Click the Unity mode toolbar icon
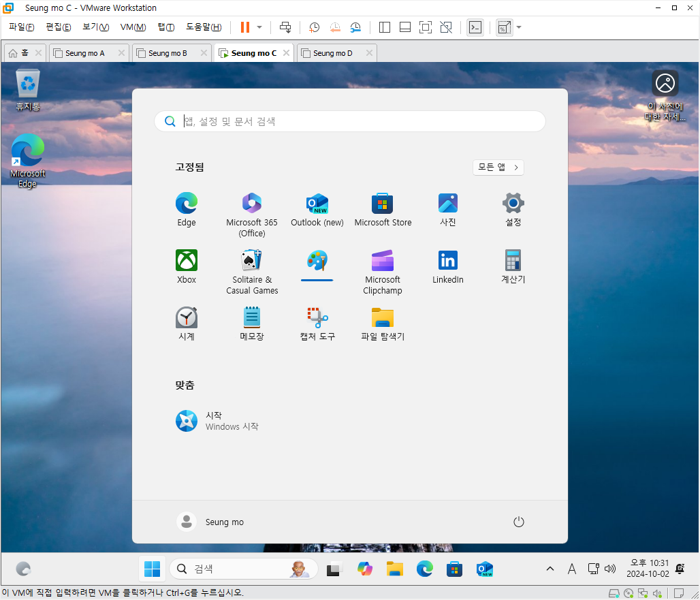 pyautogui.click(x=446, y=27)
